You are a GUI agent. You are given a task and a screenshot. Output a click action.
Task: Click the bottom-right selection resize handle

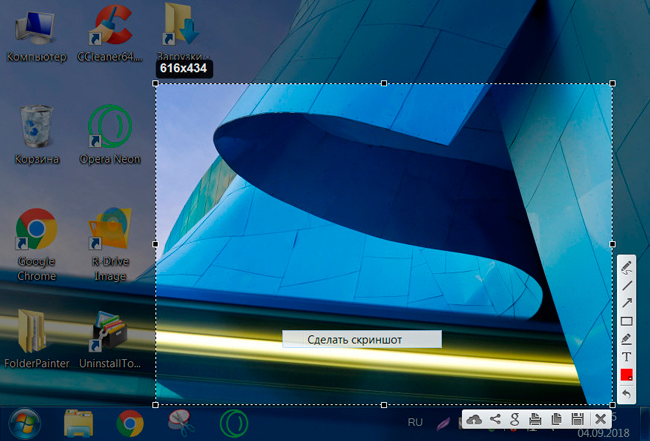click(612, 405)
